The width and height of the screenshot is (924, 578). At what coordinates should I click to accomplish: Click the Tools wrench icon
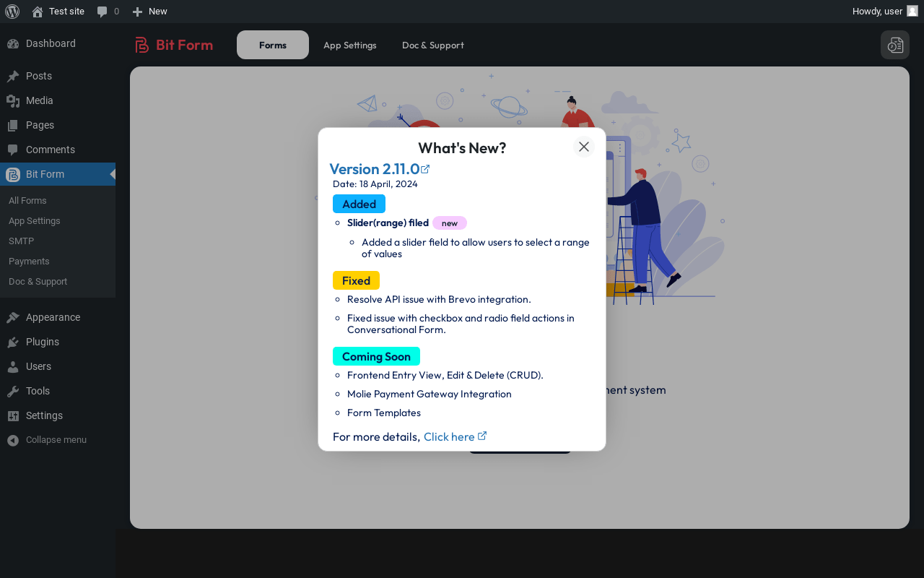pos(13,391)
